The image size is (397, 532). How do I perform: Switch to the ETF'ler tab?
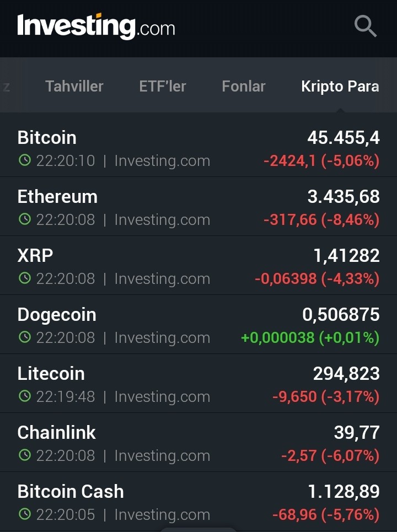[x=163, y=86]
